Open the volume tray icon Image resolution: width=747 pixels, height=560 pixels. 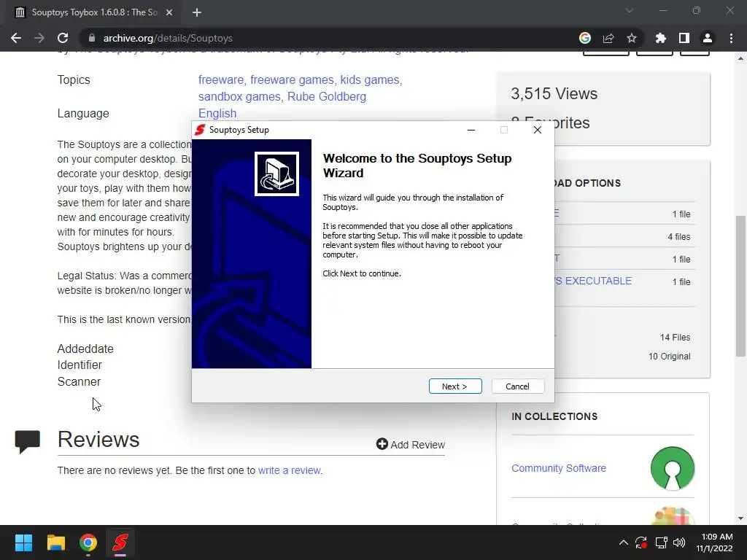[679, 542]
